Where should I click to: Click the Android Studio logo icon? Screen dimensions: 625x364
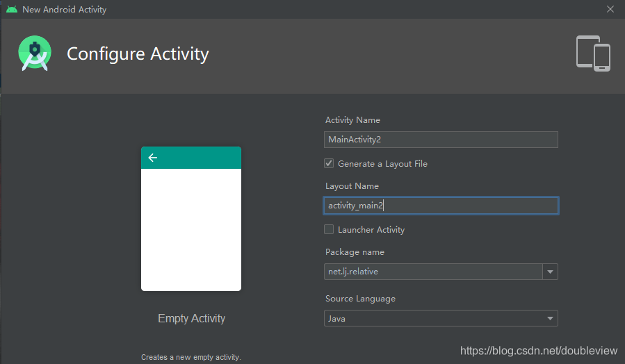click(x=35, y=53)
